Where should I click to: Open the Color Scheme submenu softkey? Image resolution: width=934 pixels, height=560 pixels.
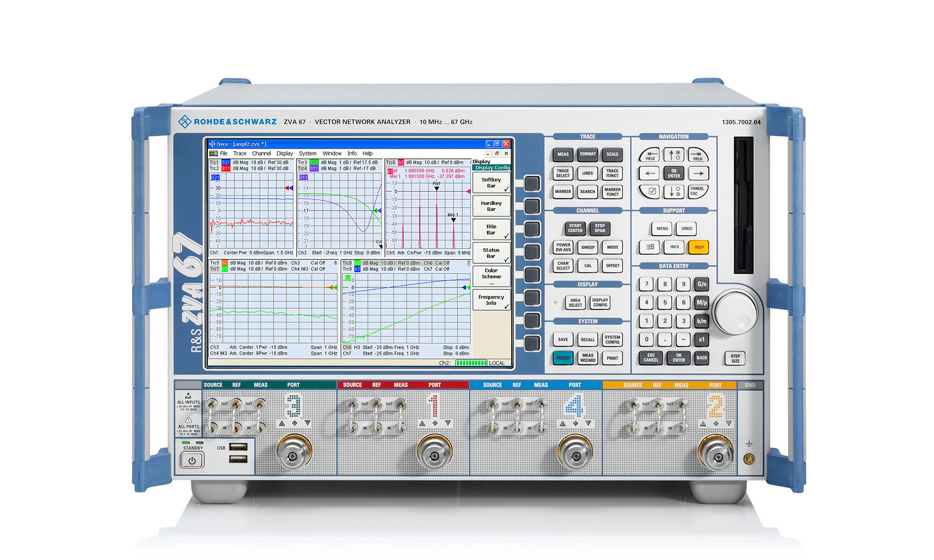click(x=491, y=276)
